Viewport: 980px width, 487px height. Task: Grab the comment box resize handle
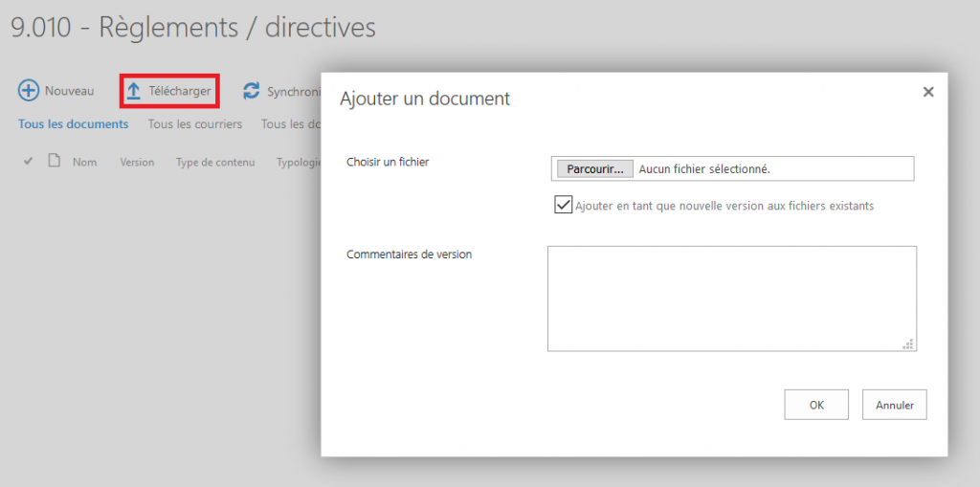(908, 343)
